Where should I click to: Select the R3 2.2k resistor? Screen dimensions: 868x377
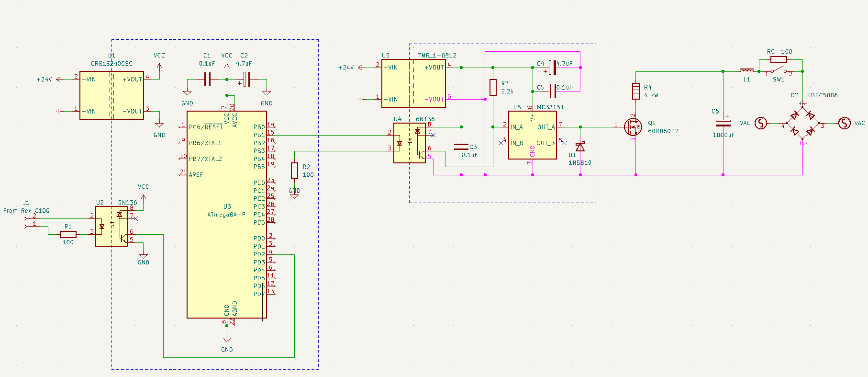pyautogui.click(x=493, y=87)
